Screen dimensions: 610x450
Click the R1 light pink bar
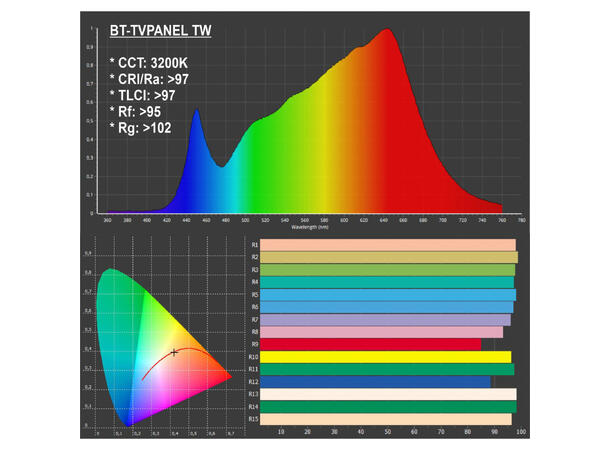tap(388, 245)
